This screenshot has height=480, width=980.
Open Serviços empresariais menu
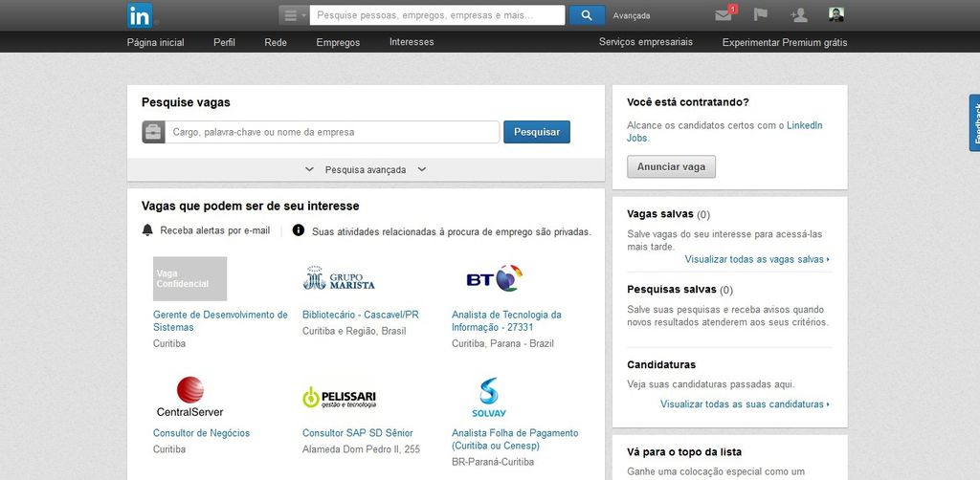click(646, 42)
